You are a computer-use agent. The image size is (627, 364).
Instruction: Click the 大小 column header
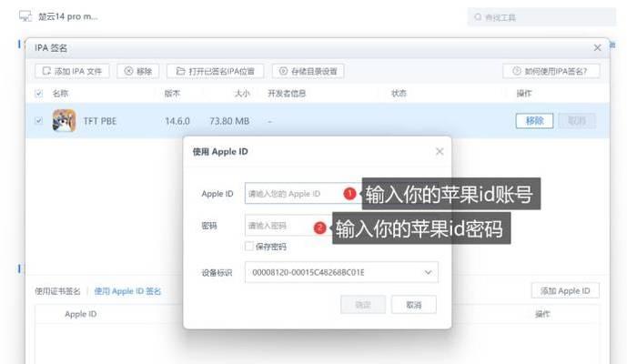click(241, 94)
